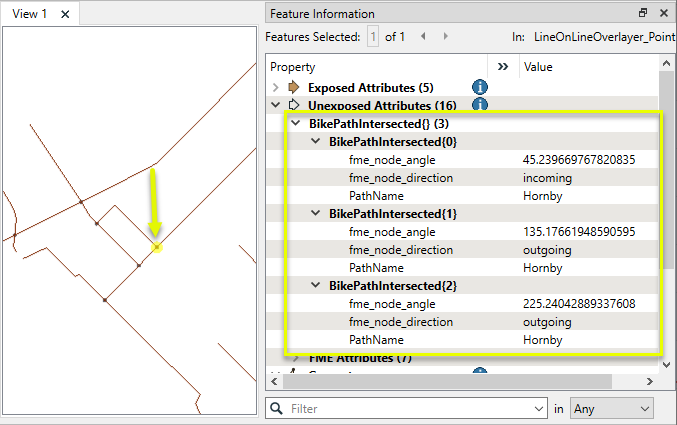Collapse the BikePathIntersected{1} node
The height and width of the screenshot is (425, 677).
315,214
